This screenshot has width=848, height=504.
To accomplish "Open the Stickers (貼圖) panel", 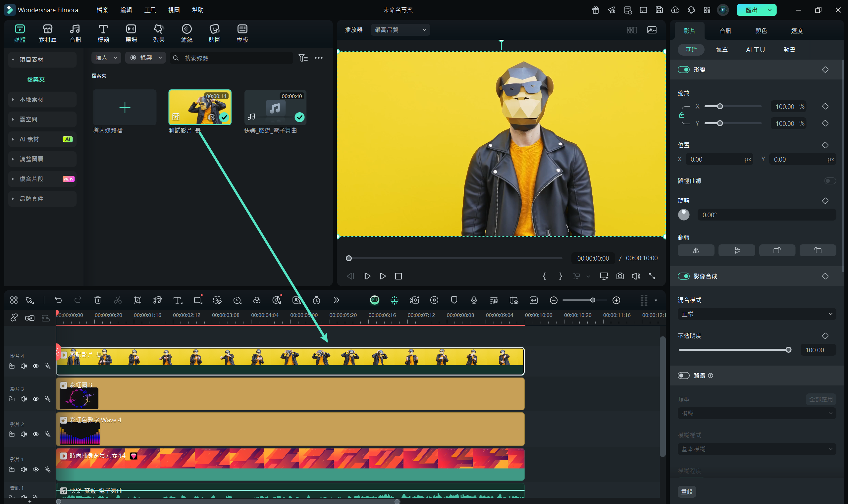I will tap(214, 33).
